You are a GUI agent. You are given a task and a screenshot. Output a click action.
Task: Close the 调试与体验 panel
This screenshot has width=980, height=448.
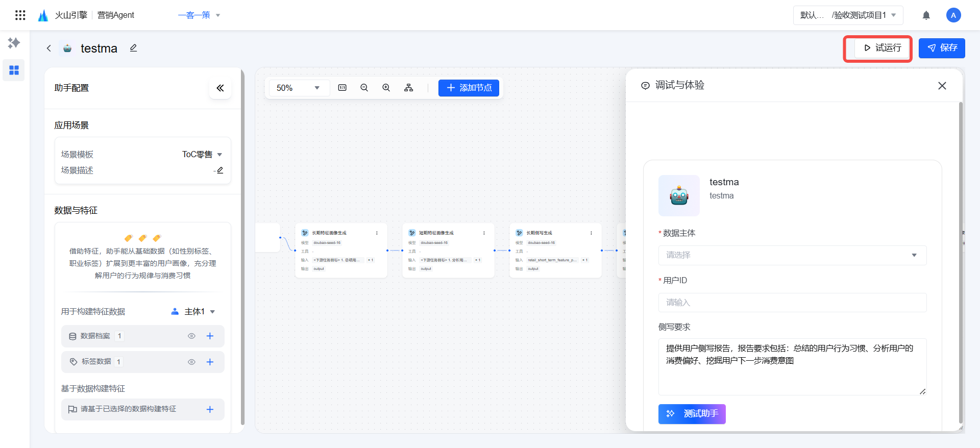pyautogui.click(x=942, y=86)
